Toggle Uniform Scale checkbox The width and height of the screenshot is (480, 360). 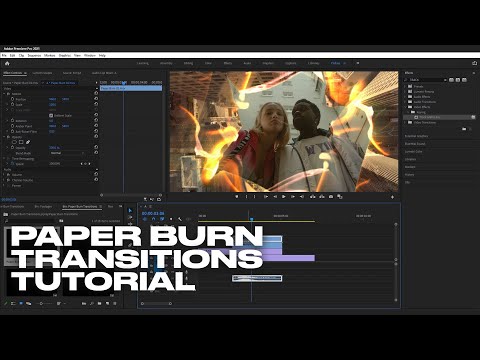pyautogui.click(x=51, y=115)
